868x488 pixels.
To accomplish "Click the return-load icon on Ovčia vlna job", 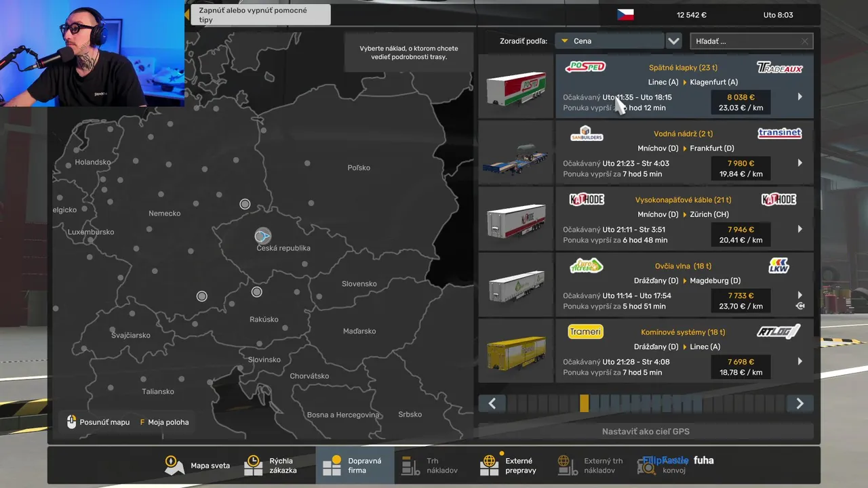I will point(800,306).
